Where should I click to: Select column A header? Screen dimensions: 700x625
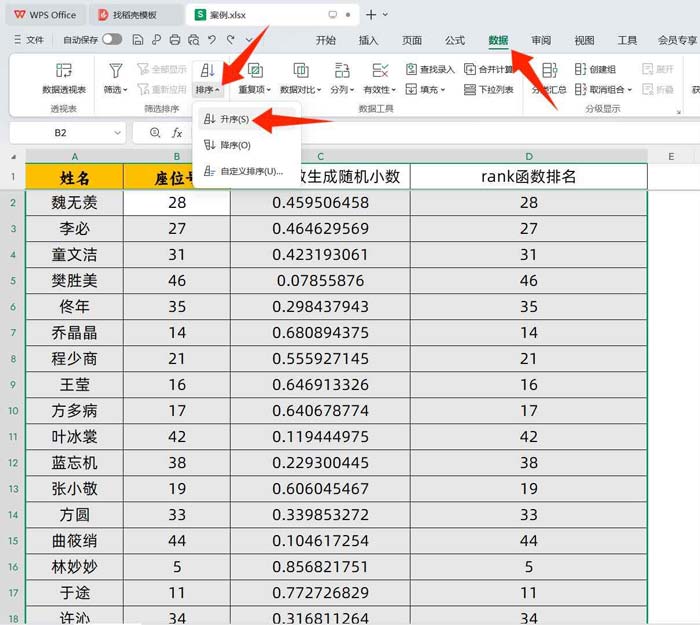coord(75,156)
